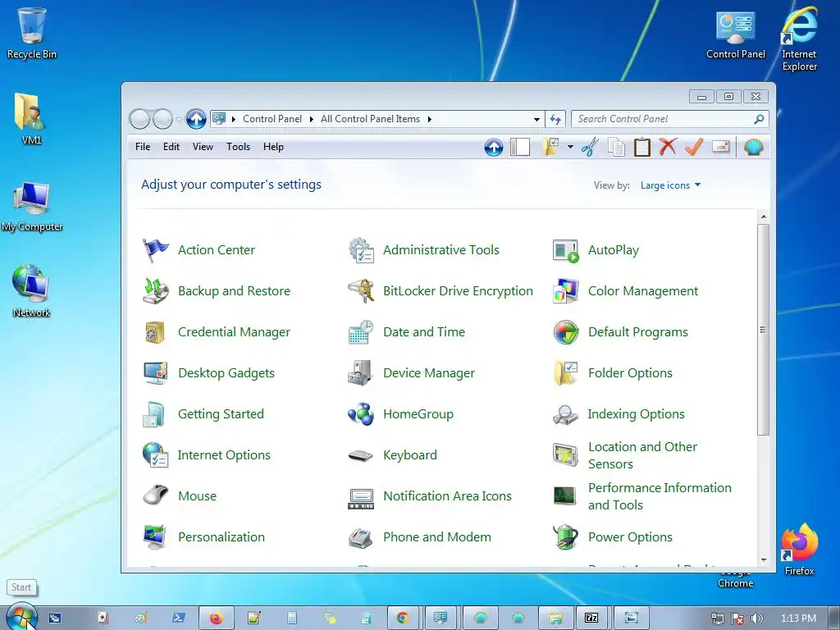Click the teal shell icon in toolbar

pyautogui.click(x=753, y=147)
